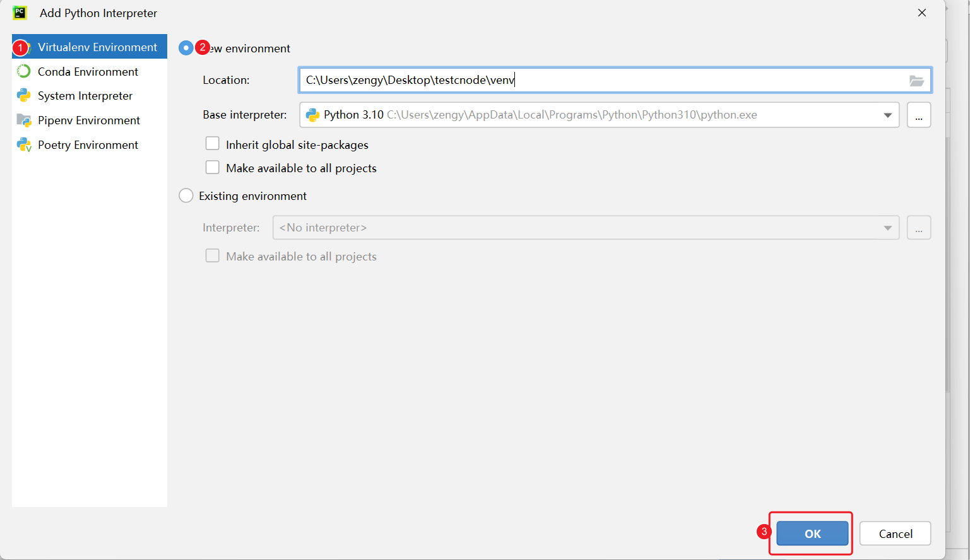The width and height of the screenshot is (970, 560).
Task: Click the Existing environment label text
Action: [x=252, y=196]
